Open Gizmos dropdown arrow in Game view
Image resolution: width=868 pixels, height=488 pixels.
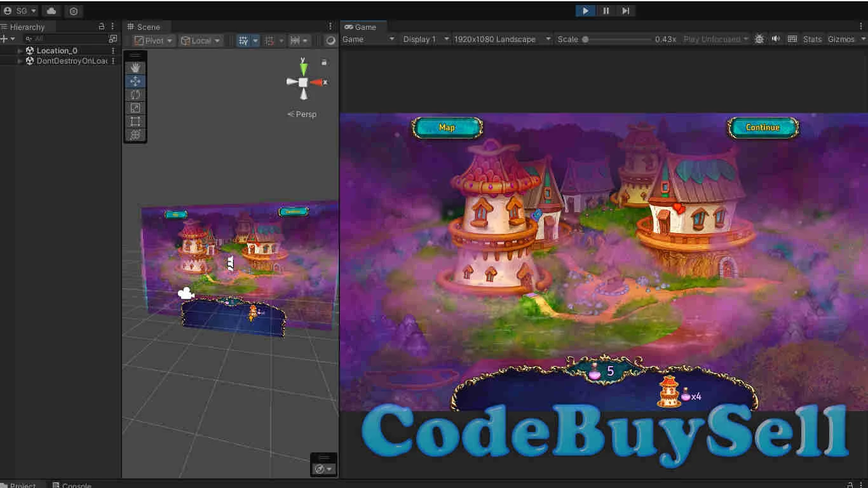[863, 39]
